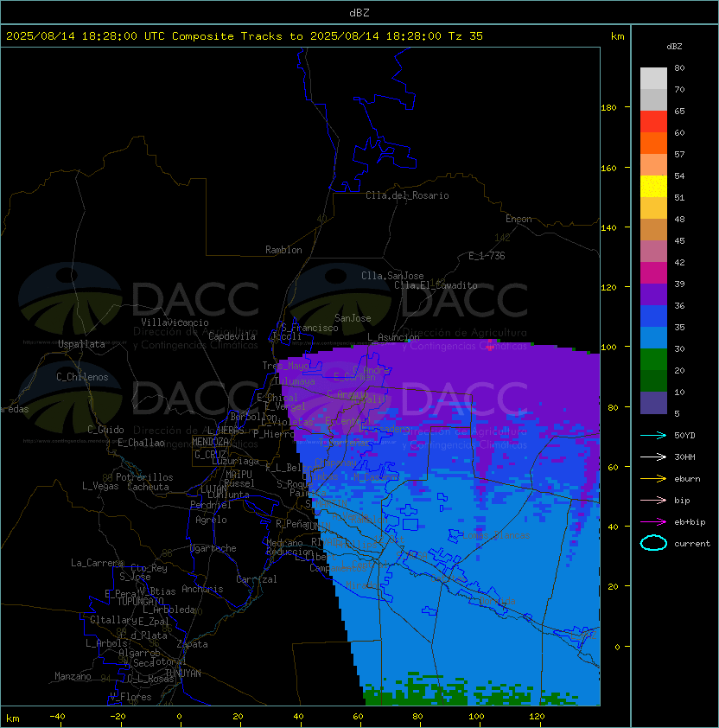Click the cyan 'current' ellipse symbol in legend
Image resolution: width=719 pixels, height=728 pixels.
point(653,543)
